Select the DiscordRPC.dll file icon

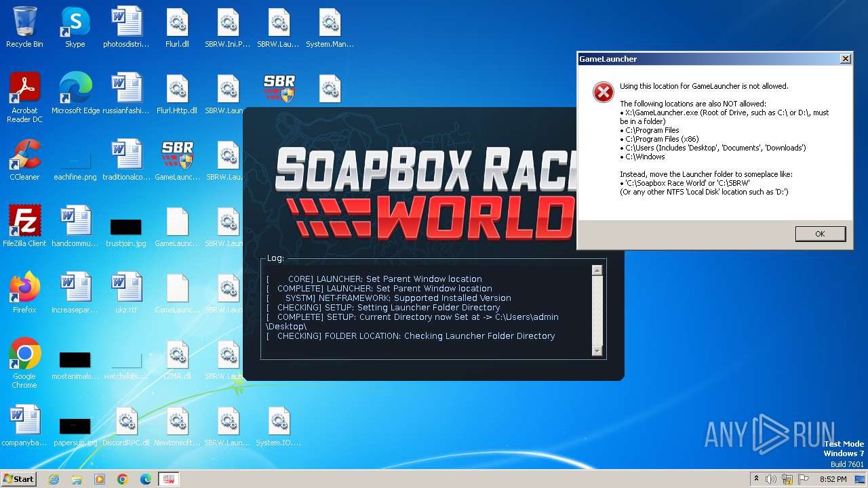[126, 426]
